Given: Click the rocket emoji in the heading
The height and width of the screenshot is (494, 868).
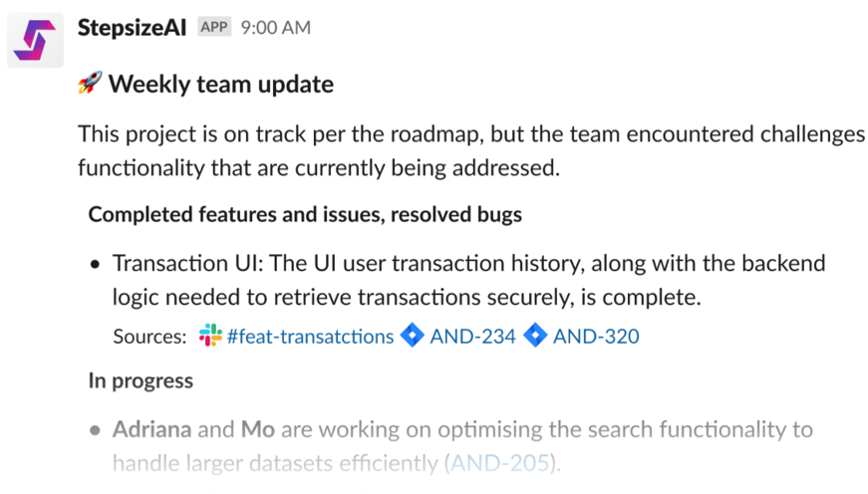Looking at the screenshot, I should coord(90,84).
